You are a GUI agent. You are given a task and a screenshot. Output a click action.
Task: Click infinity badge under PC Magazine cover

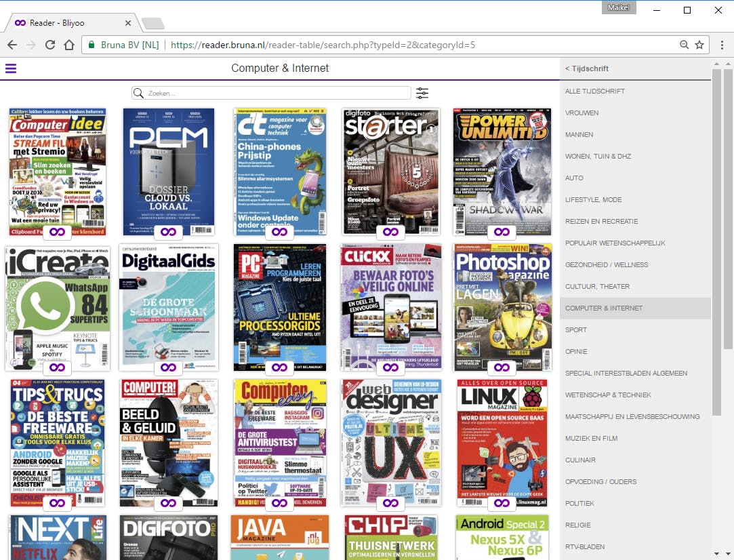point(279,367)
